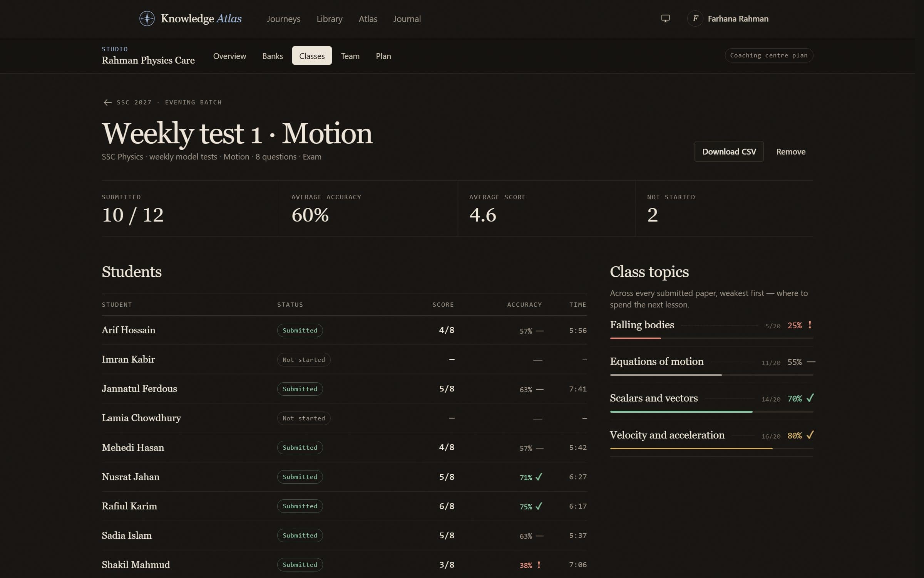This screenshot has height=578, width=924.
Task: Click the checkmark on Scalars and vectors
Action: (x=810, y=398)
